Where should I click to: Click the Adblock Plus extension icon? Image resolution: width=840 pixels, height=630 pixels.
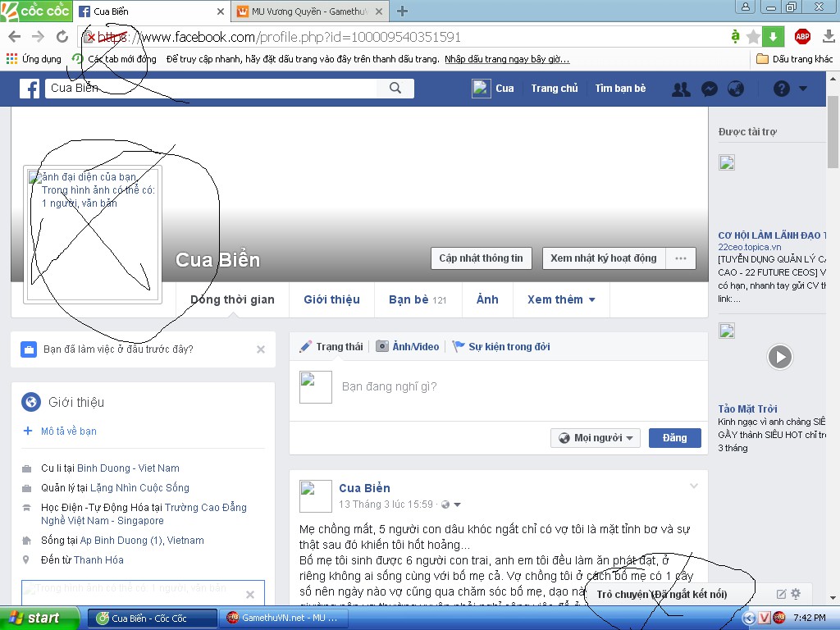click(x=802, y=37)
